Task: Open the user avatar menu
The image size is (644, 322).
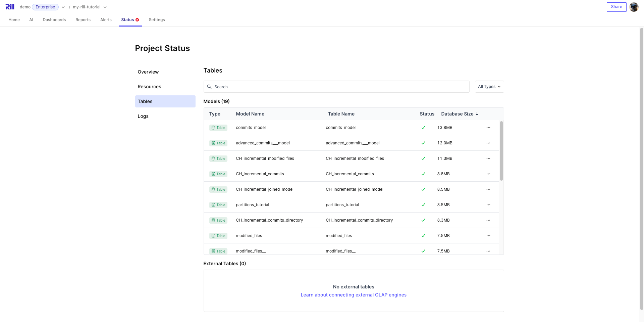Action: tap(634, 7)
